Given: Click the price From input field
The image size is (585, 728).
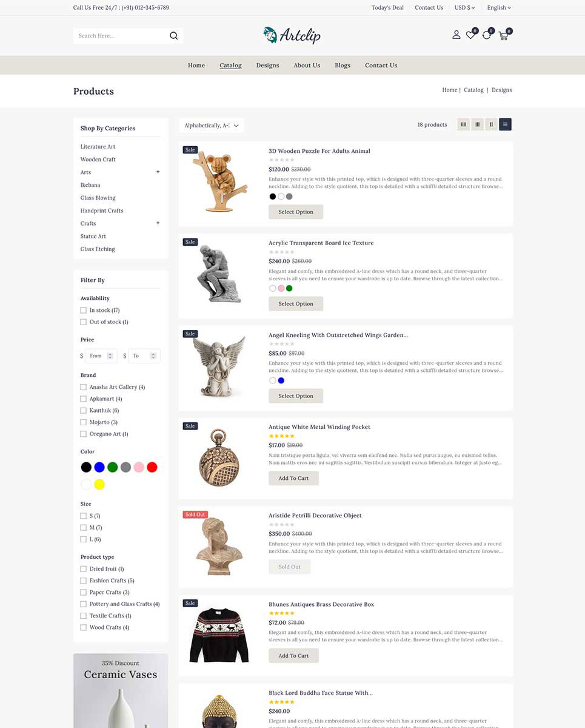Looking at the screenshot, I should pyautogui.click(x=101, y=356).
